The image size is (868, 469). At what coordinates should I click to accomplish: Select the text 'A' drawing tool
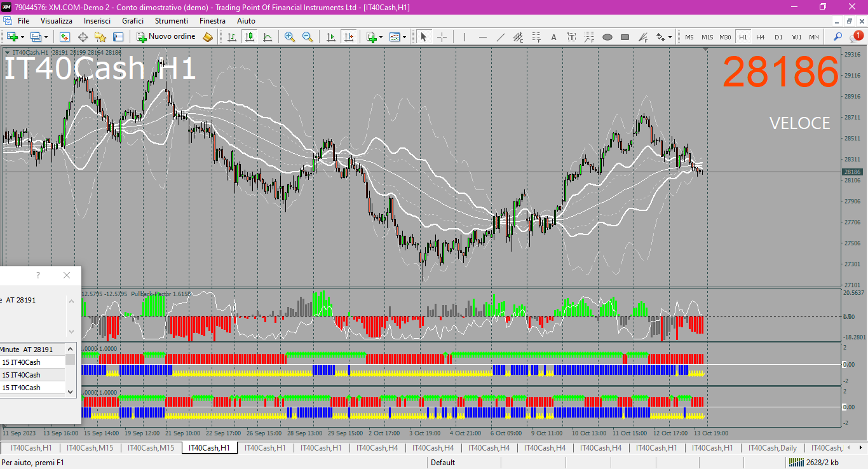pos(553,37)
